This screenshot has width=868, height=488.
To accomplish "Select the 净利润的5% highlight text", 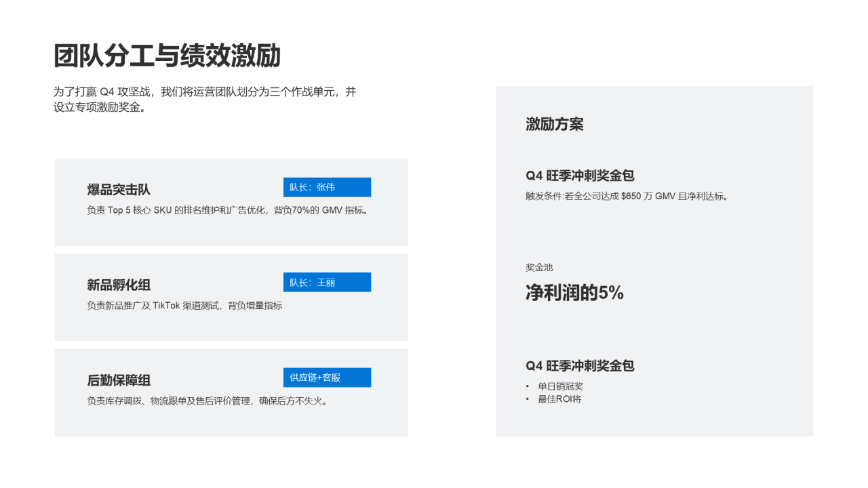I will [x=574, y=293].
